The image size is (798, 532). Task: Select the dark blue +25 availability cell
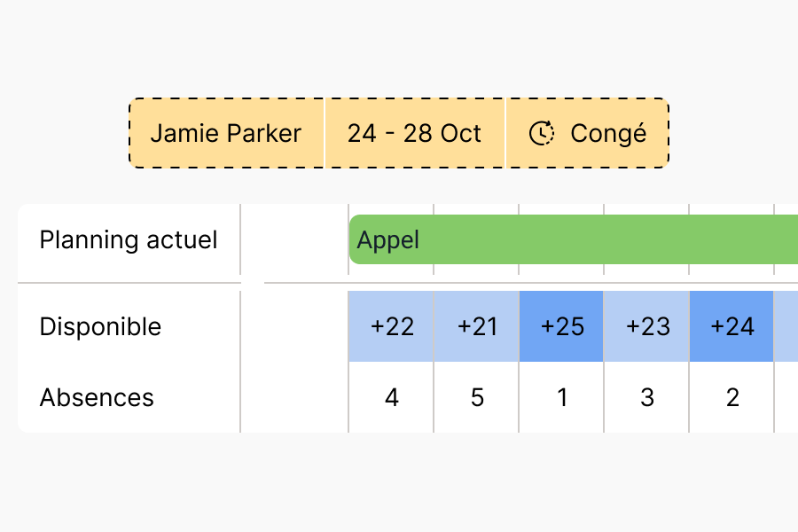[562, 326]
